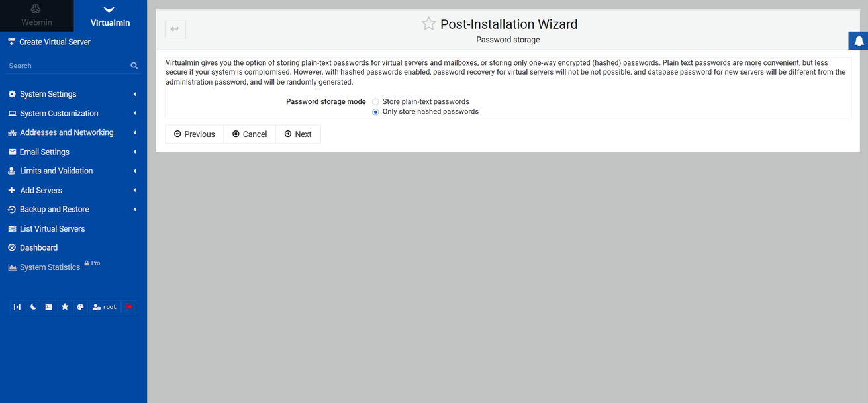
Task: Open the command shell terminal icon
Action: 49,307
